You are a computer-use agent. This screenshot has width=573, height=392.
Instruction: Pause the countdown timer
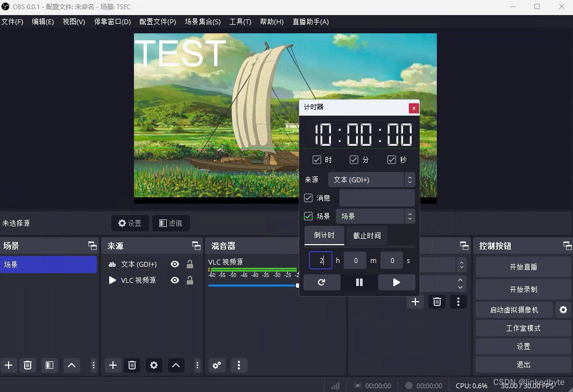coord(359,282)
